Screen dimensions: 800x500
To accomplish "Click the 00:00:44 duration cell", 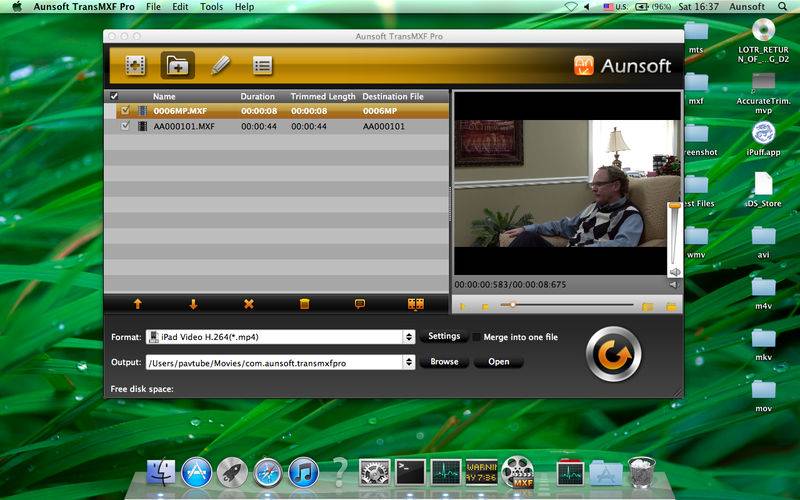I will (259, 126).
